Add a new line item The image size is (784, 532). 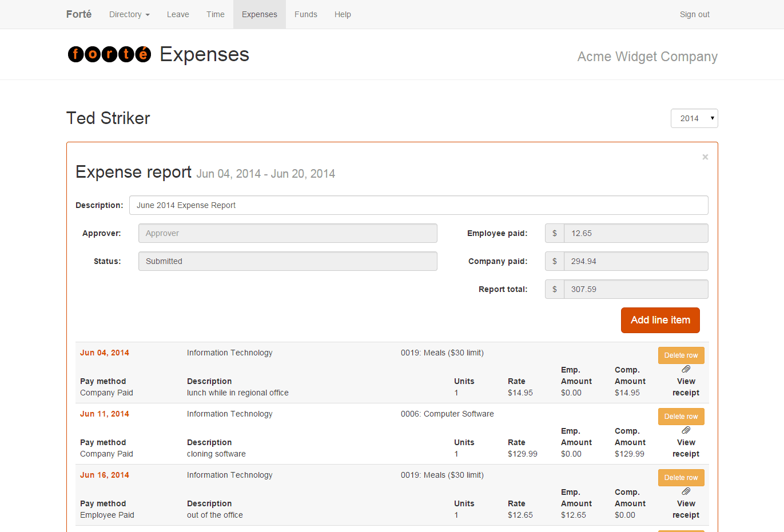[x=660, y=320]
